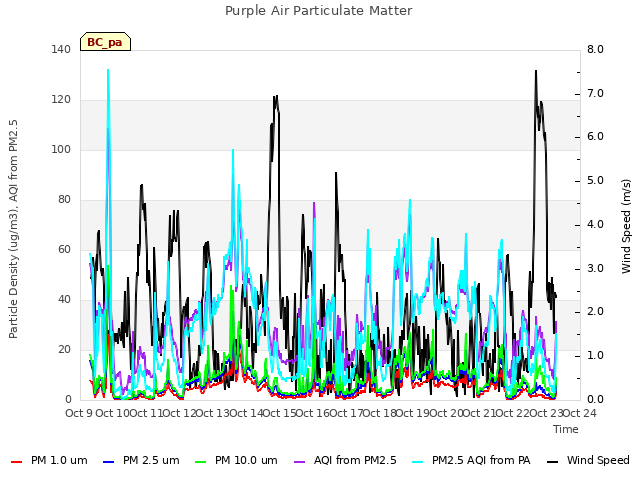The width and height of the screenshot is (640, 480).
Task: Click the Oct 9 date label
Action: point(78,413)
